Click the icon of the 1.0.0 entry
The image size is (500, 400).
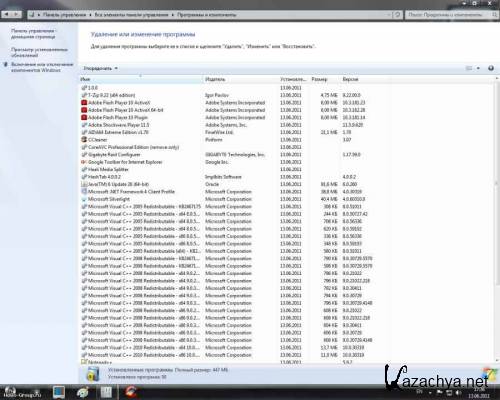coord(84,88)
